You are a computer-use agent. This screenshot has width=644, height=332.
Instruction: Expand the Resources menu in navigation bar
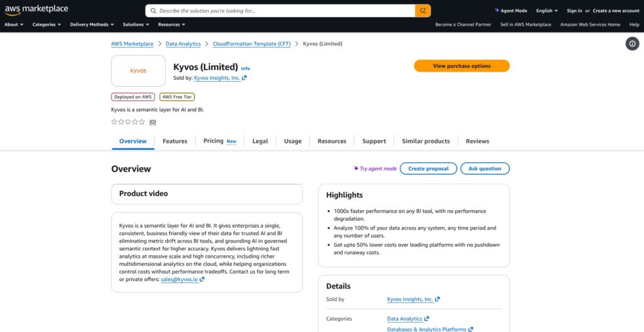(172, 25)
